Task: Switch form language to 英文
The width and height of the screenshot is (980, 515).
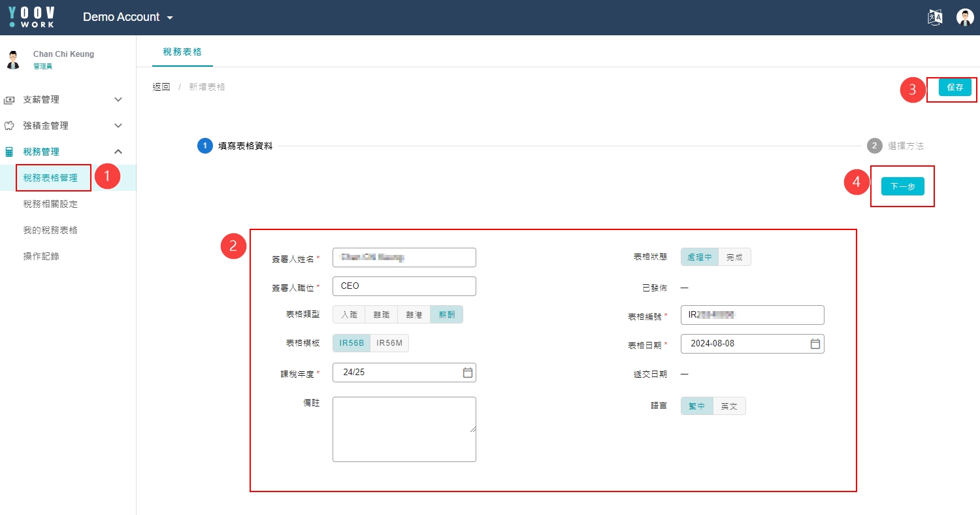Action: [729, 407]
